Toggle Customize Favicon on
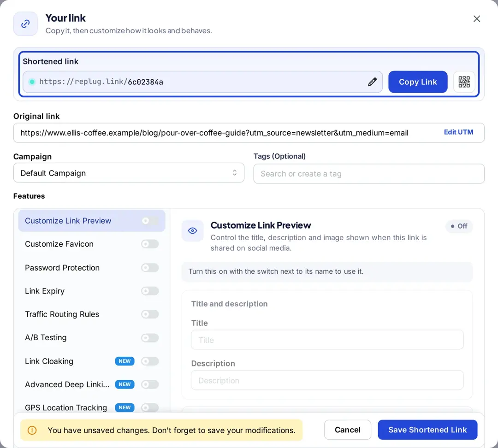 click(x=150, y=244)
